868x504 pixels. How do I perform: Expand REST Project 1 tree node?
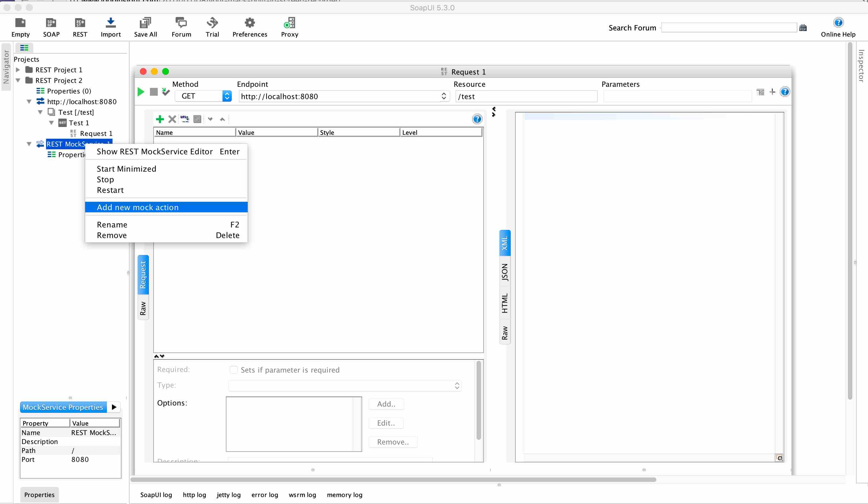point(18,70)
